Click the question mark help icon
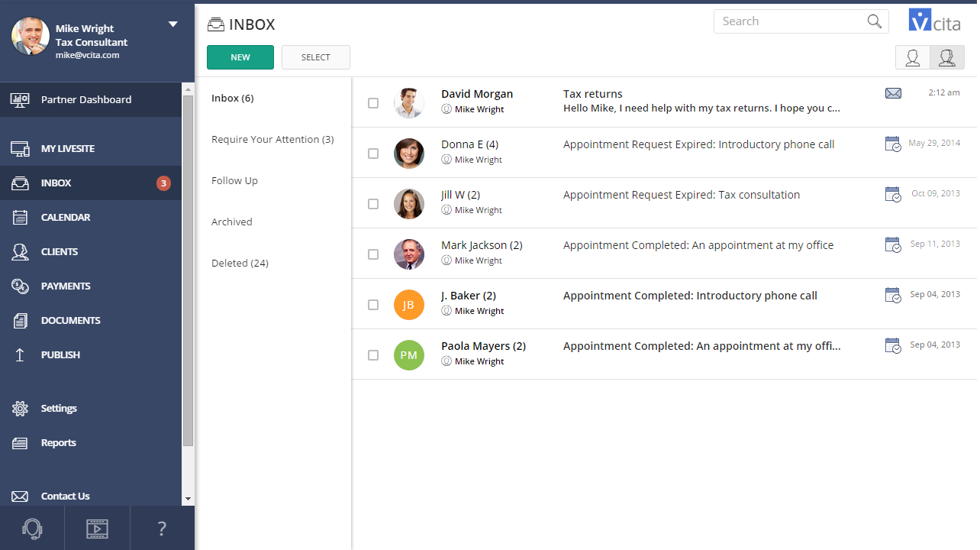This screenshot has height=550, width=980. pos(162,529)
